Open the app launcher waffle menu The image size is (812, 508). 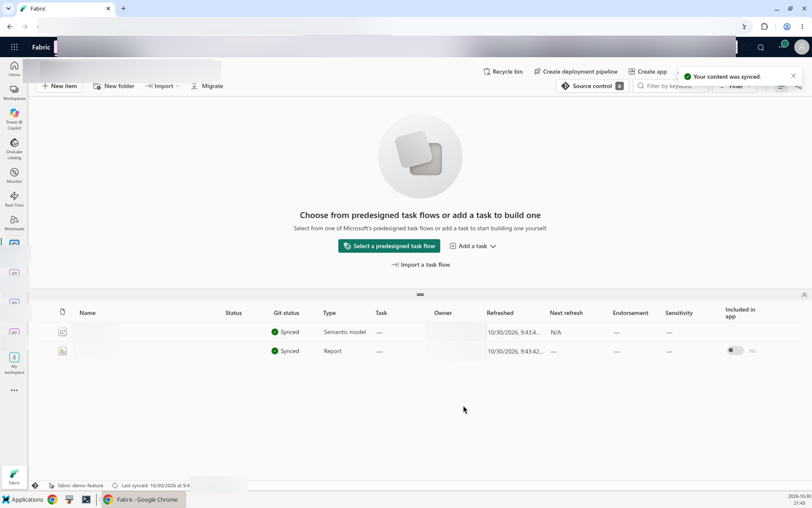(14, 47)
